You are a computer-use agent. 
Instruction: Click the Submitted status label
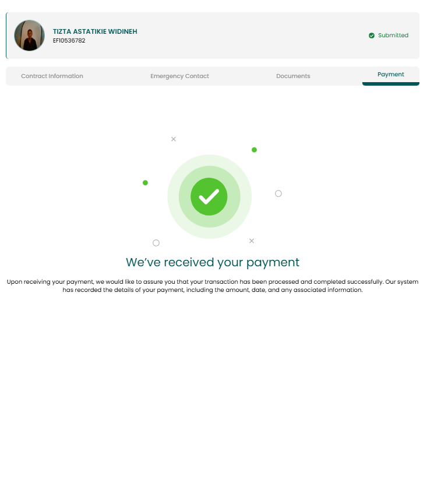coord(393,36)
